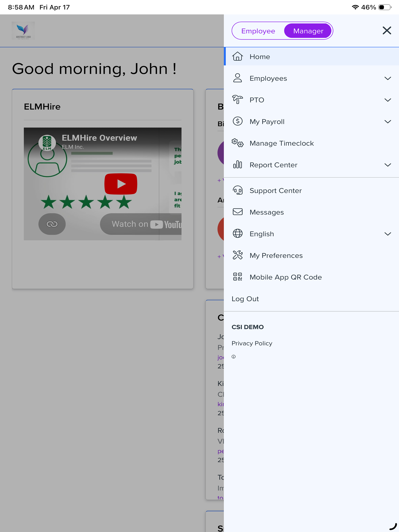Screen dimensions: 399x532
Task: Click the 8:58 AM clock in status bar
Action: click(x=21, y=7)
